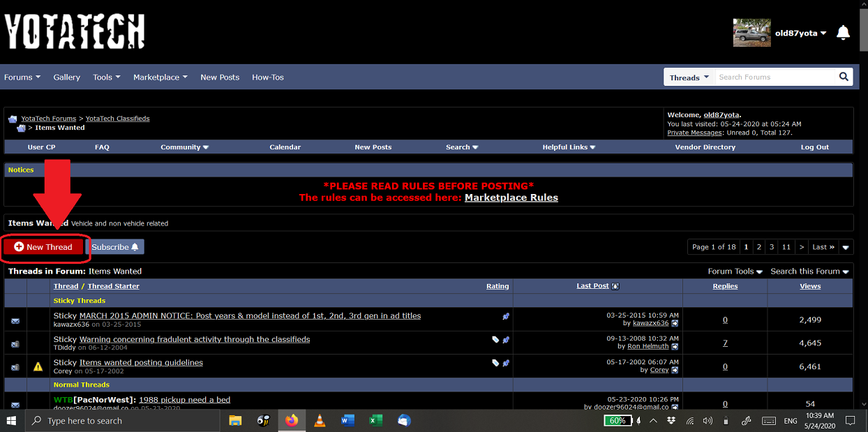Image resolution: width=868 pixels, height=432 pixels.
Task: Go to last post by kawazx636 arrow icon
Action: pos(675,324)
